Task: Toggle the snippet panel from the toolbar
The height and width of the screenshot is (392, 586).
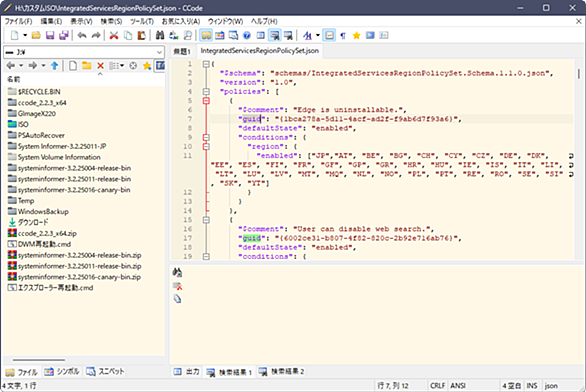Action: 234,36
